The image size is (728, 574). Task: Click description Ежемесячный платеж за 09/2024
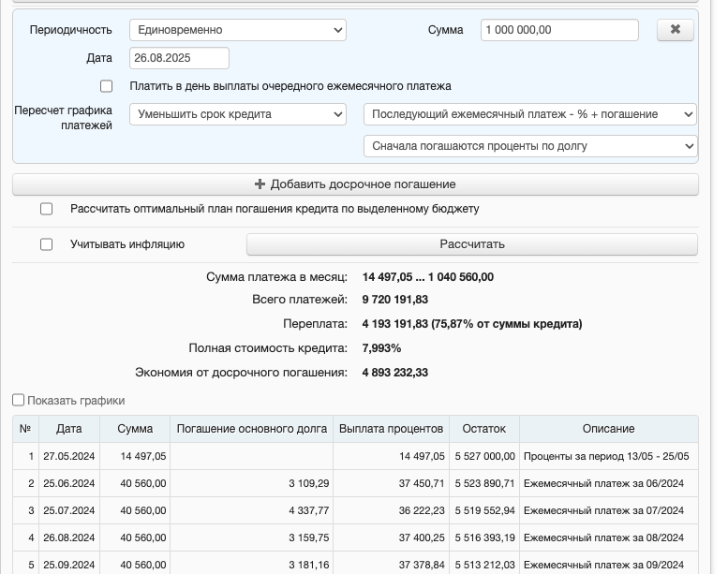[603, 565]
